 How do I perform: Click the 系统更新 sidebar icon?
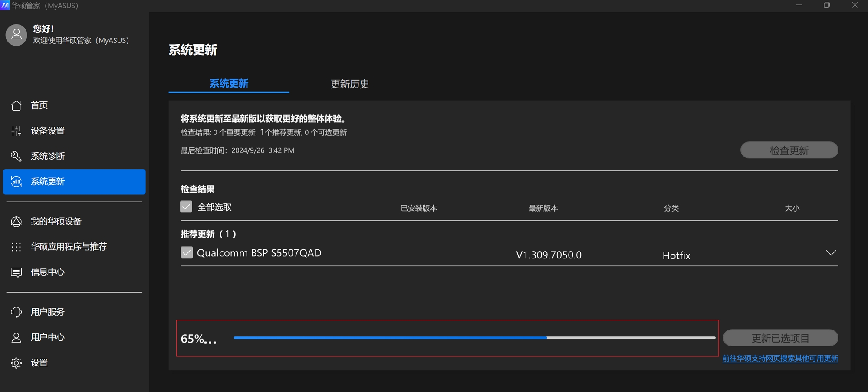click(x=16, y=182)
